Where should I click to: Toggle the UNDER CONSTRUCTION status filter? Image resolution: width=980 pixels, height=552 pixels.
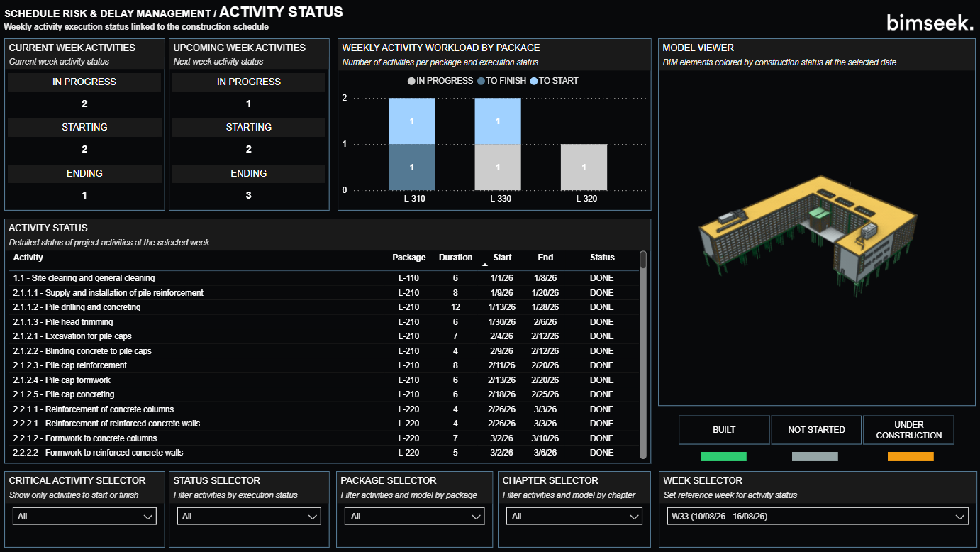(x=908, y=430)
